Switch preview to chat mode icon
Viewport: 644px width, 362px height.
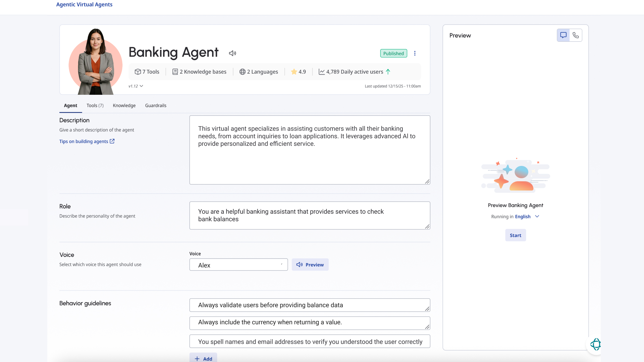point(563,35)
